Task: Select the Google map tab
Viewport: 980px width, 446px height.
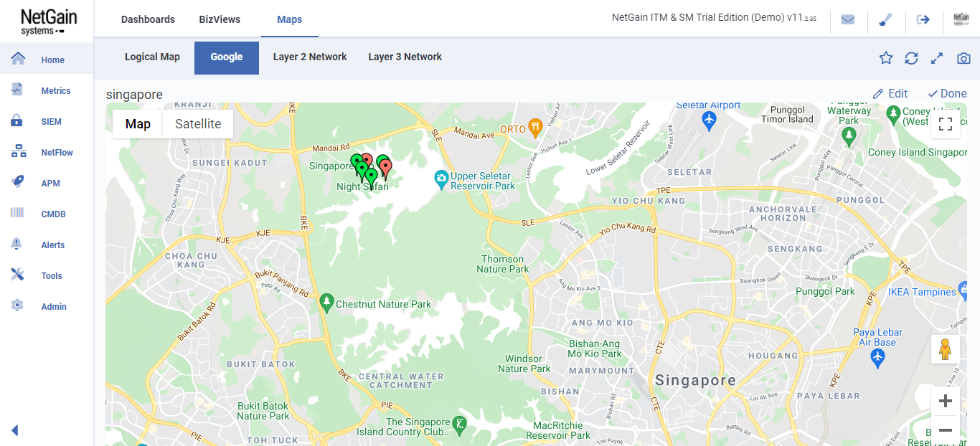Action: [x=227, y=57]
